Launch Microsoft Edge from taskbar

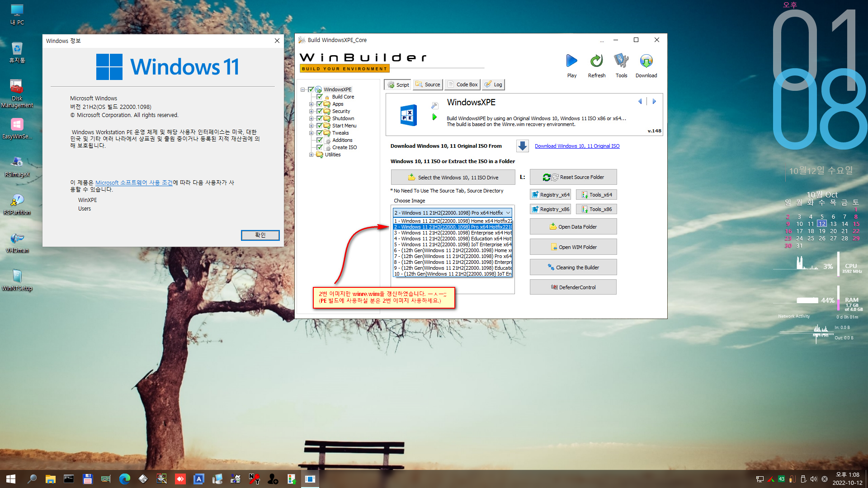click(124, 479)
